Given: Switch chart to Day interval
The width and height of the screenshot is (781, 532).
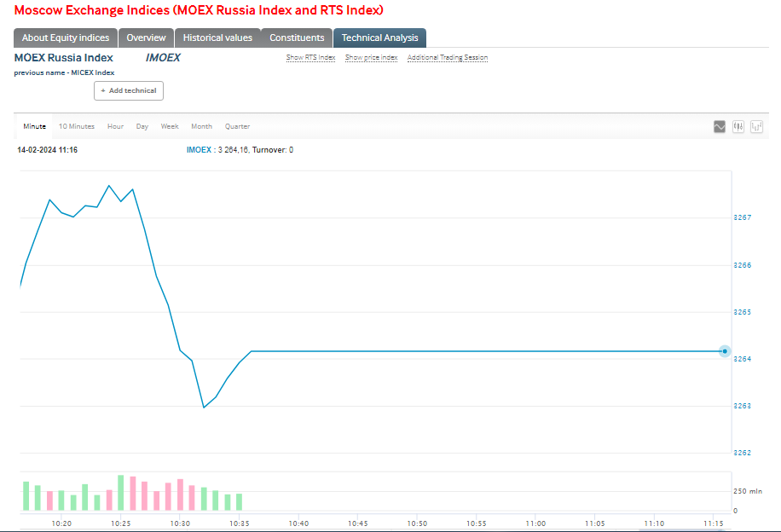Looking at the screenshot, I should point(142,126).
